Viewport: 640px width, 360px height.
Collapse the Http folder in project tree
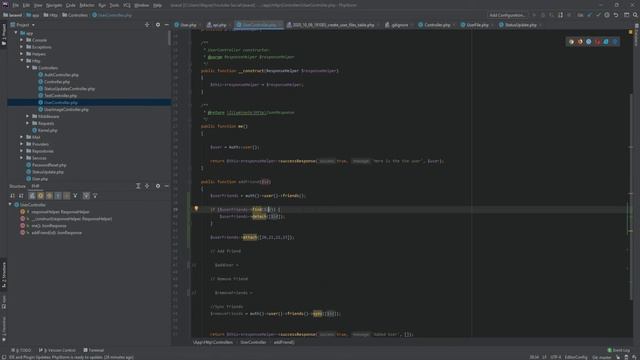pos(22,61)
